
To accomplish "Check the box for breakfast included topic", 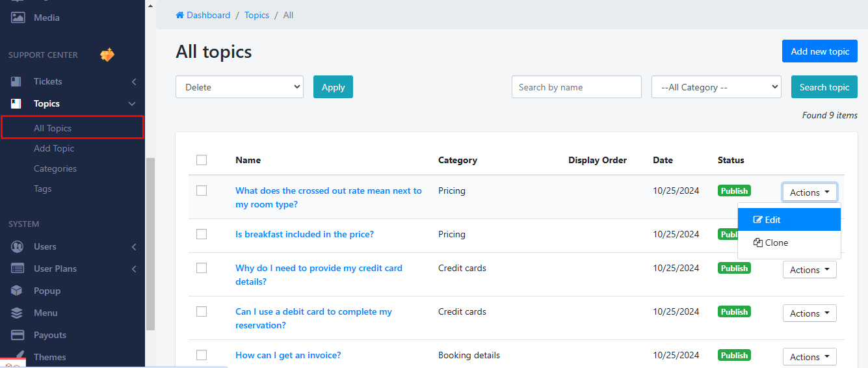I will 202,234.
